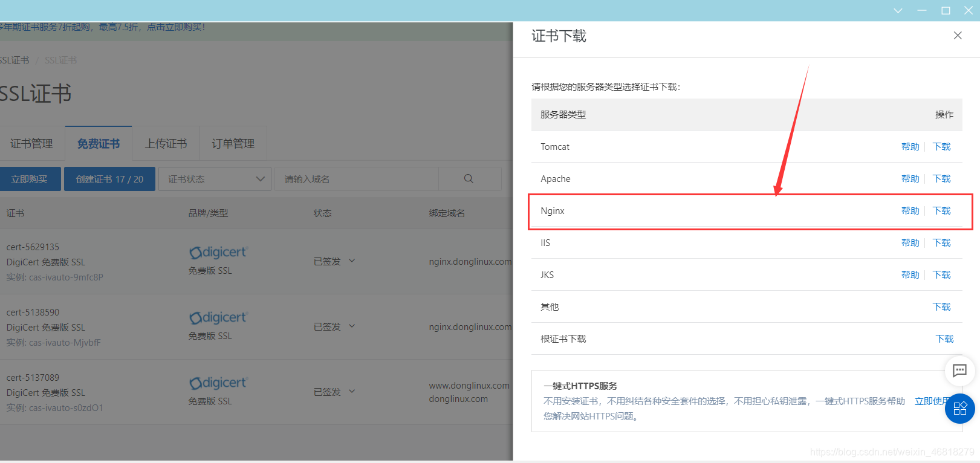Screen dimensions: 980x463
Task: Download the Tomcat certificate
Action: coord(941,147)
